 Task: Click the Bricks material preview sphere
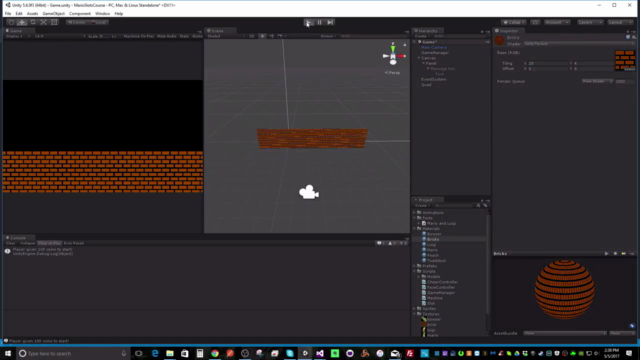(x=564, y=289)
